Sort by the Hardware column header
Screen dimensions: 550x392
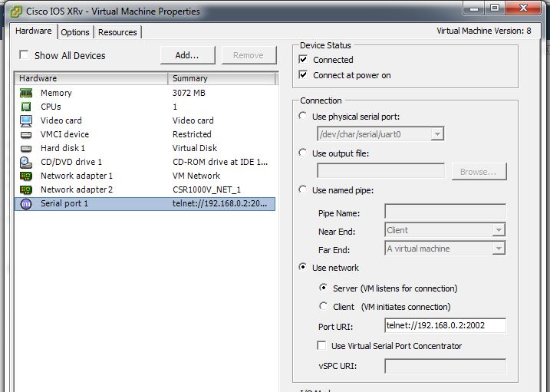[91, 78]
